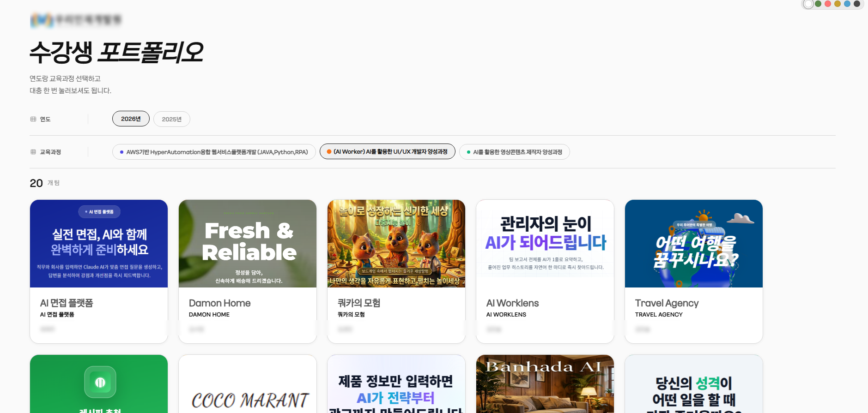Open the 당신의 성격이 card

pyautogui.click(x=694, y=384)
